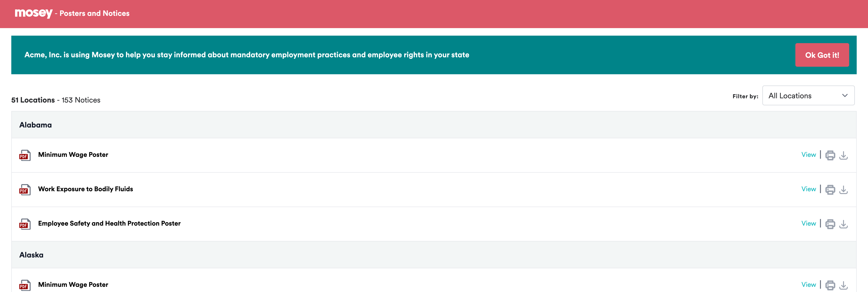Download Alaska Minimum Wage Poster
The image size is (868, 292).
pyautogui.click(x=843, y=285)
